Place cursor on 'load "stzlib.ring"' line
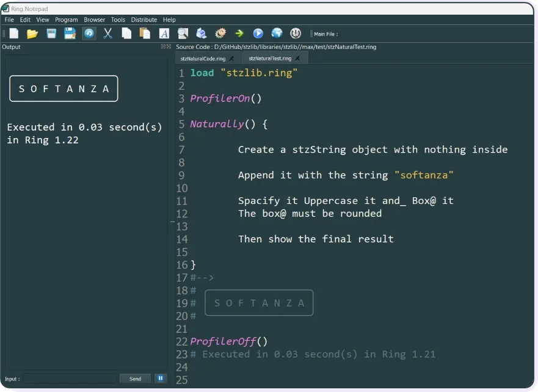Viewport: 538px width, 392px height. pos(244,73)
